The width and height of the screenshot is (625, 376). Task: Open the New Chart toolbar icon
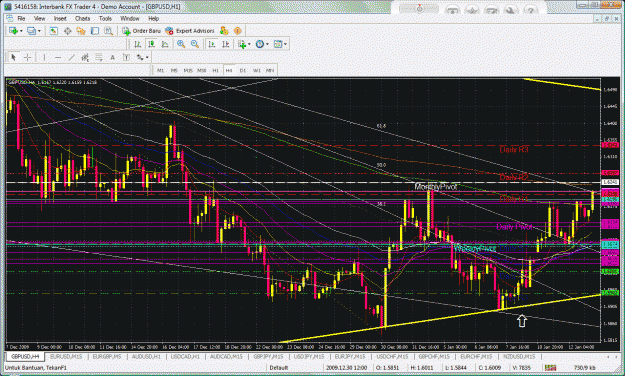click(x=13, y=31)
